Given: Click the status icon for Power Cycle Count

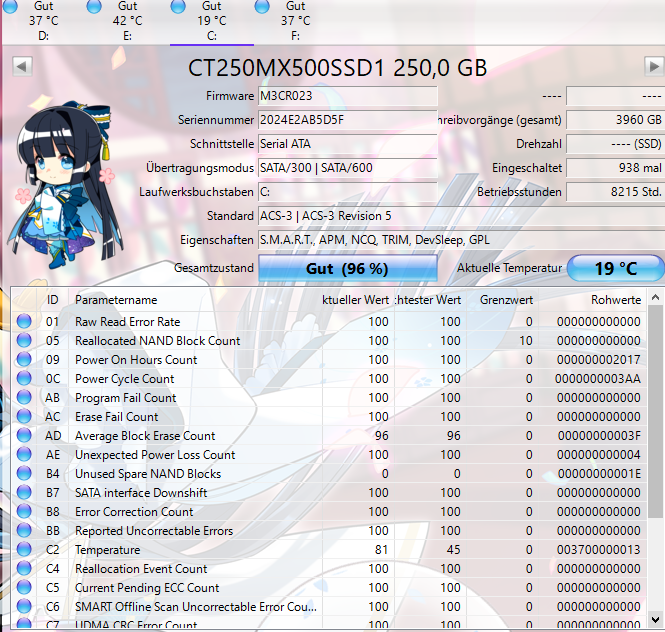Looking at the screenshot, I should click(x=24, y=378).
